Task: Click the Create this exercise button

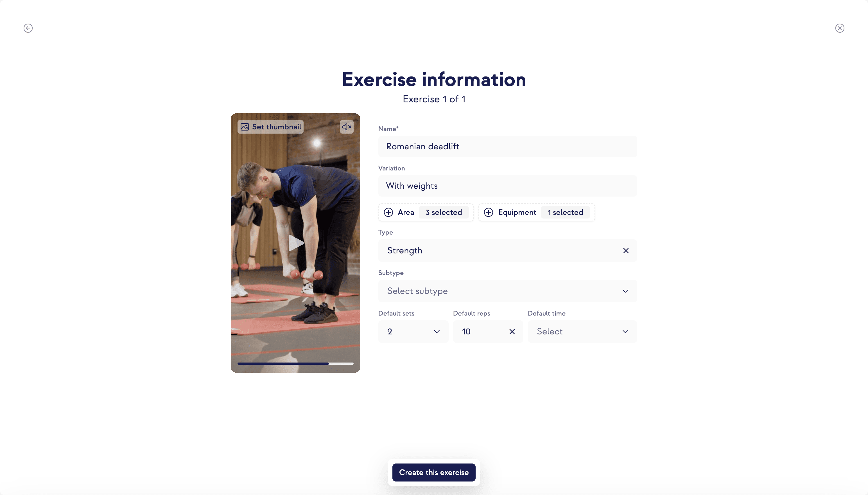Action: 434,472
